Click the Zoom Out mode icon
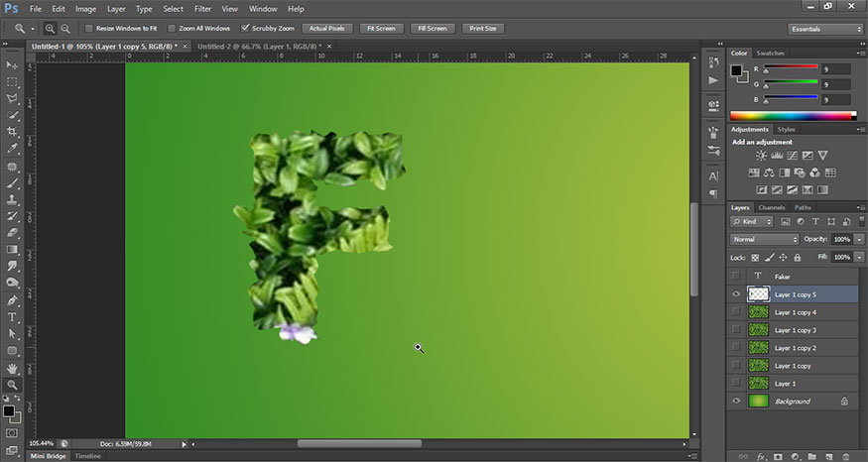Viewport: 868px width, 462px height. pyautogui.click(x=65, y=28)
